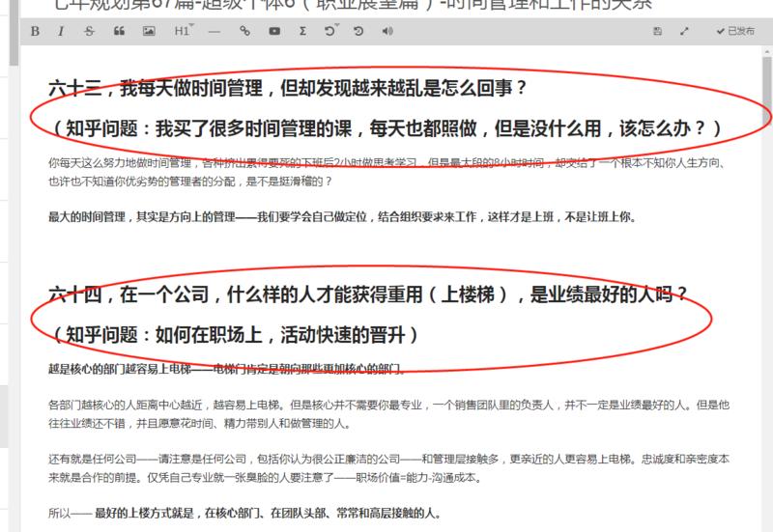773x532 pixels.
Task: Insert a hyperlink
Action: 244,31
